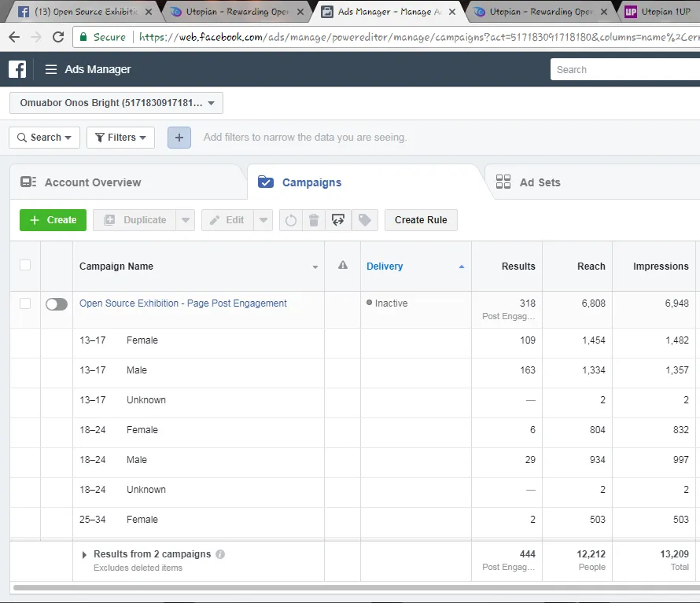Close the Ads Manager browser tab
This screenshot has height=603, width=700.
(452, 12)
